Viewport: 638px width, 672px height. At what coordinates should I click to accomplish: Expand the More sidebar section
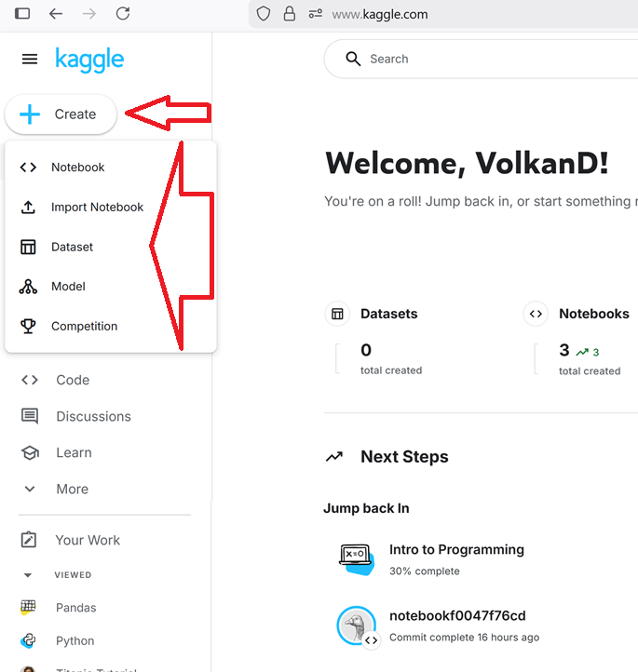[x=30, y=489]
